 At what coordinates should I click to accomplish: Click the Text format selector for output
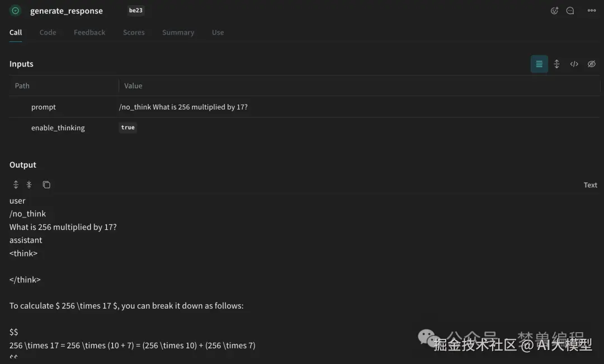pyautogui.click(x=590, y=185)
